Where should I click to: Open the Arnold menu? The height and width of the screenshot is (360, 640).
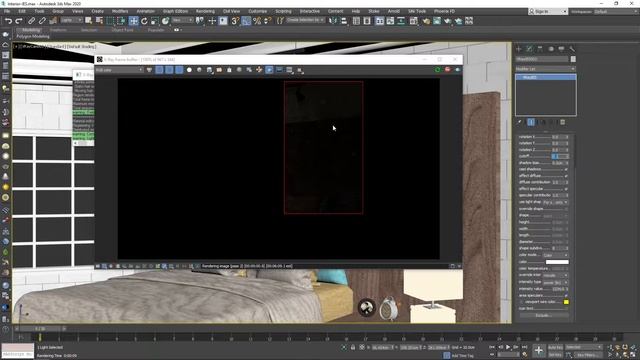click(x=393, y=11)
